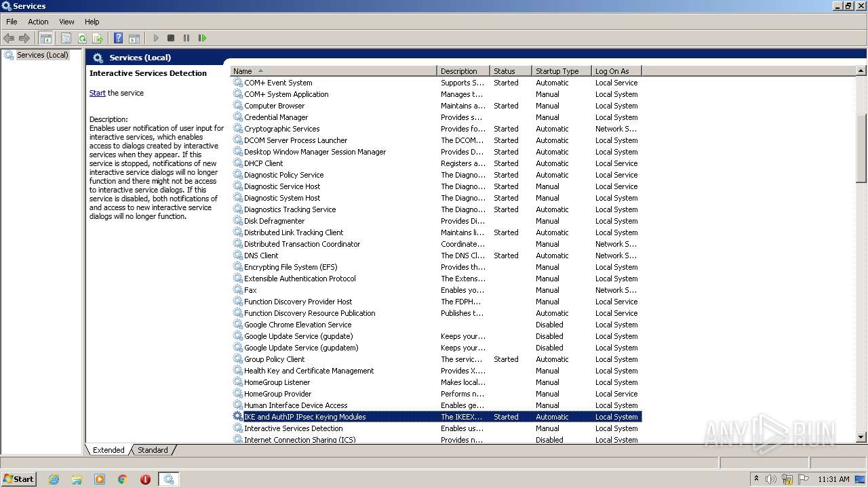Sort by the Log On As column header
The height and width of the screenshot is (488, 868).
tap(616, 71)
